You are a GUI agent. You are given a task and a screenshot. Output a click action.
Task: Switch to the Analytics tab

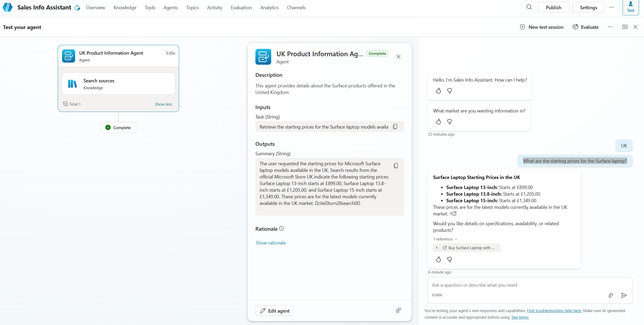(269, 8)
